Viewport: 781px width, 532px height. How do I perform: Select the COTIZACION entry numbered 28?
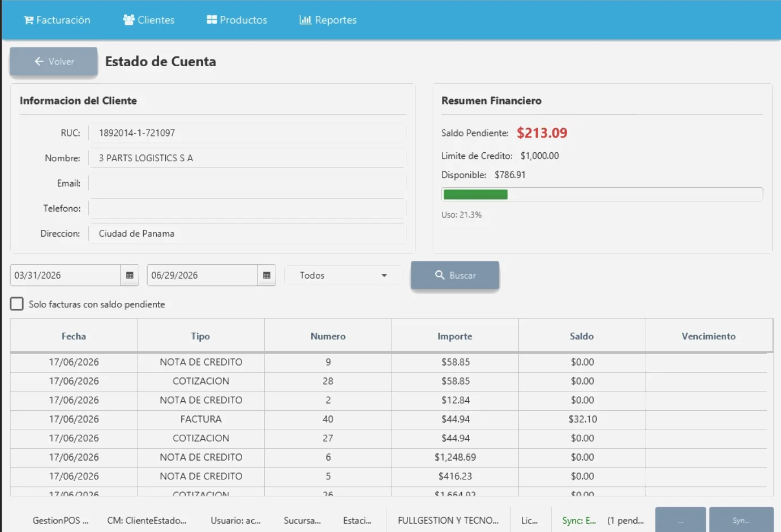pos(388,381)
